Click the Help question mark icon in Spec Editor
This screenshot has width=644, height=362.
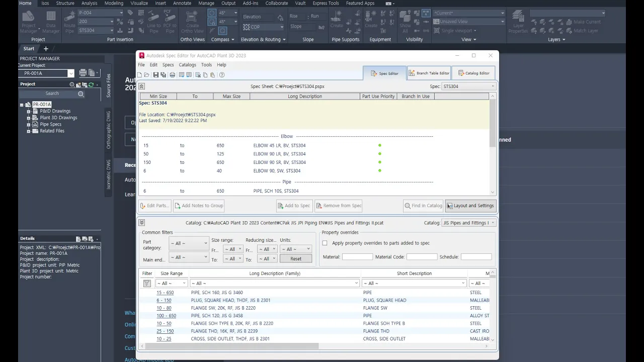click(x=221, y=75)
